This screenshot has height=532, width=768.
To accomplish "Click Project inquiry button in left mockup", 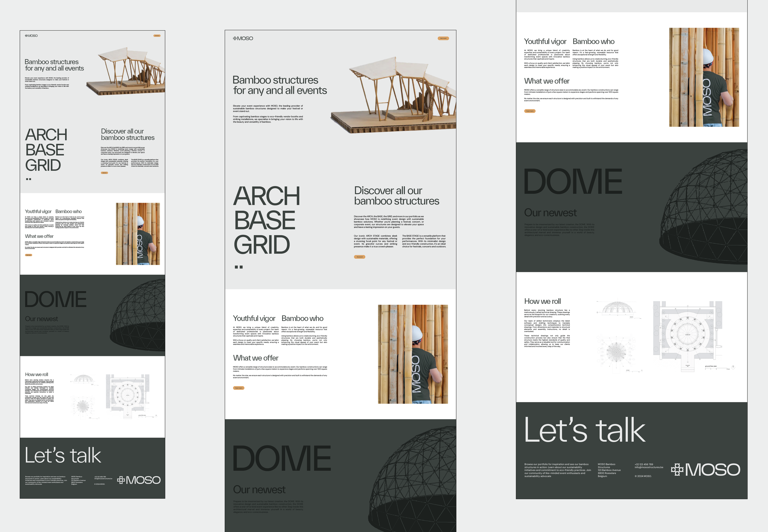I will [29, 255].
